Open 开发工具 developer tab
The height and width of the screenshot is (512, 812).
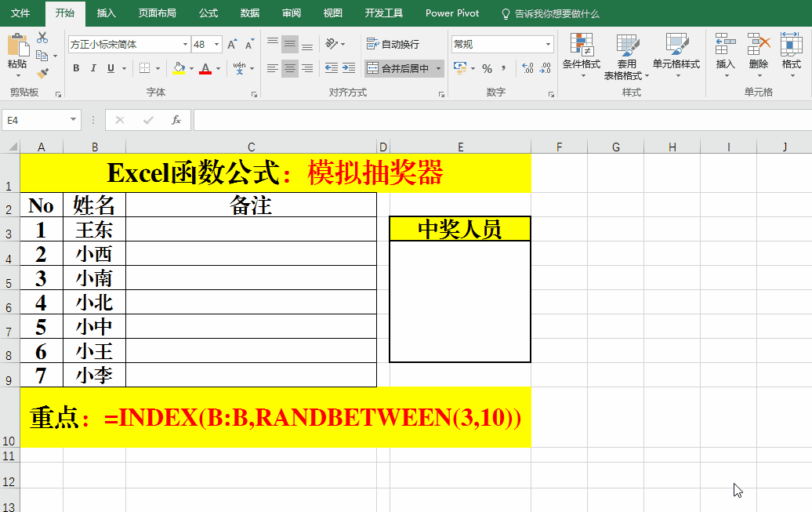pos(384,13)
